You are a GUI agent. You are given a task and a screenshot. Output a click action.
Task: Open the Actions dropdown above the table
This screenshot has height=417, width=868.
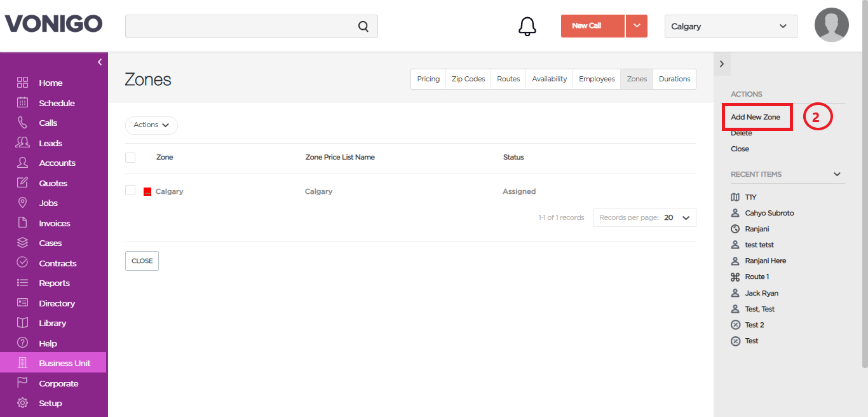pos(151,125)
